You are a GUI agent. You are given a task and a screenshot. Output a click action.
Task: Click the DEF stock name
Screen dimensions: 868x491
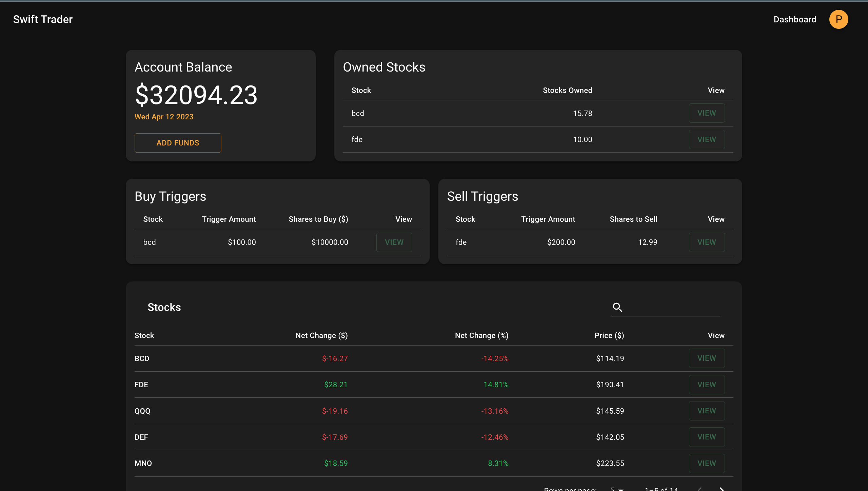[x=141, y=437]
